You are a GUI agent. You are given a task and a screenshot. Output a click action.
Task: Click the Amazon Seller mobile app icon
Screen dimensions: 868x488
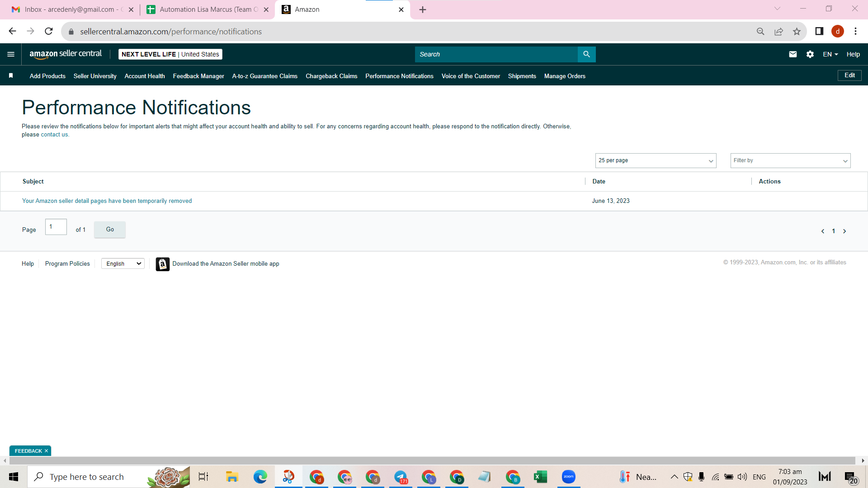162,264
